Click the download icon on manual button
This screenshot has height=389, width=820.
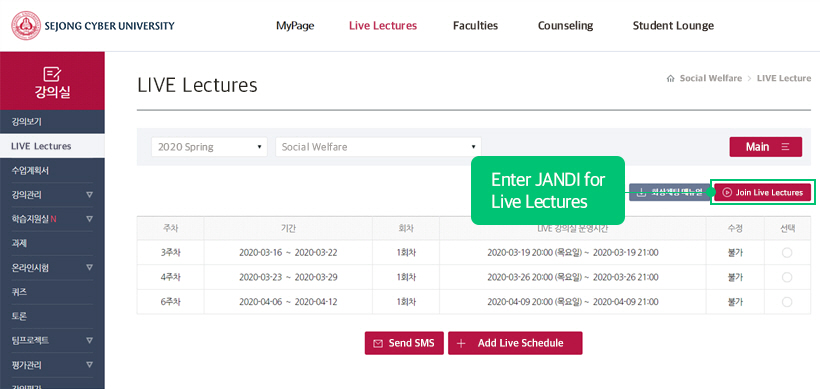click(x=641, y=192)
